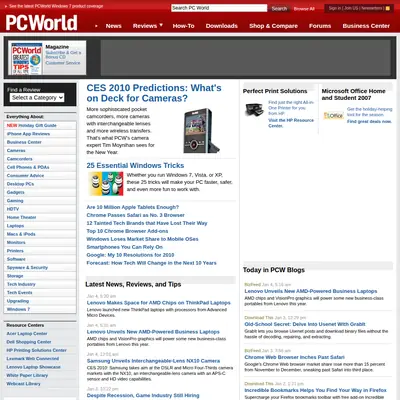Open iPhone App Reviews sidebar link

28,134
